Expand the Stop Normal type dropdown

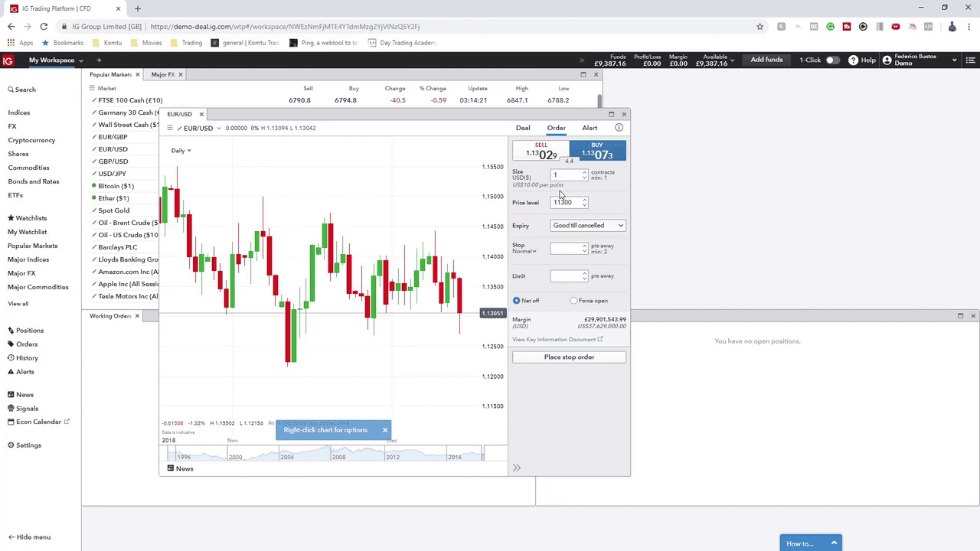[x=524, y=251]
